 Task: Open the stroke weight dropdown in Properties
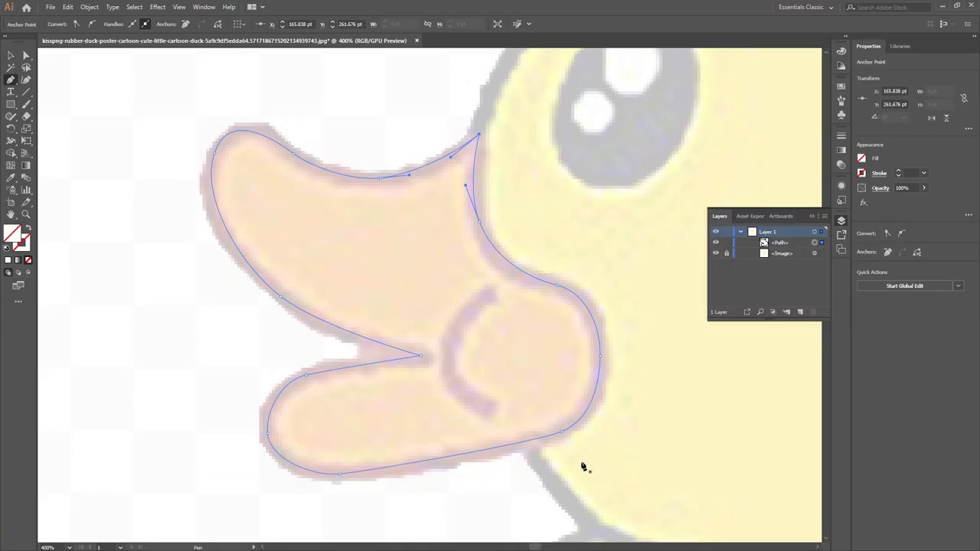(923, 173)
